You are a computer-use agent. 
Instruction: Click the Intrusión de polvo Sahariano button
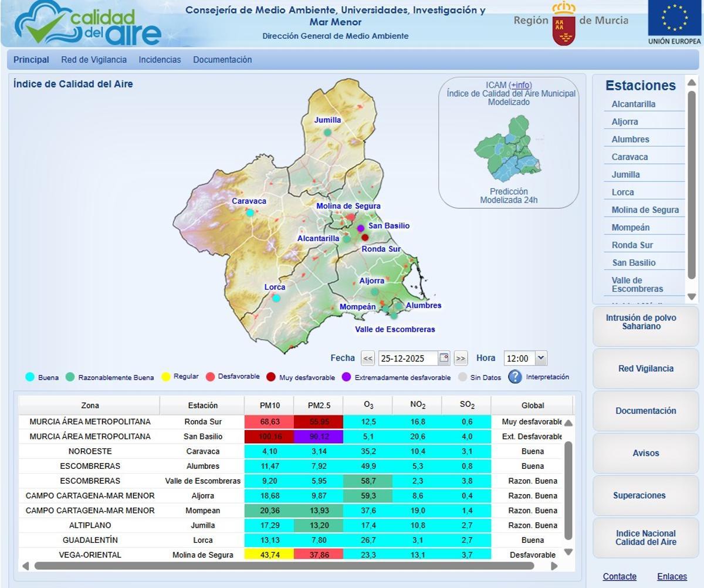(x=641, y=322)
